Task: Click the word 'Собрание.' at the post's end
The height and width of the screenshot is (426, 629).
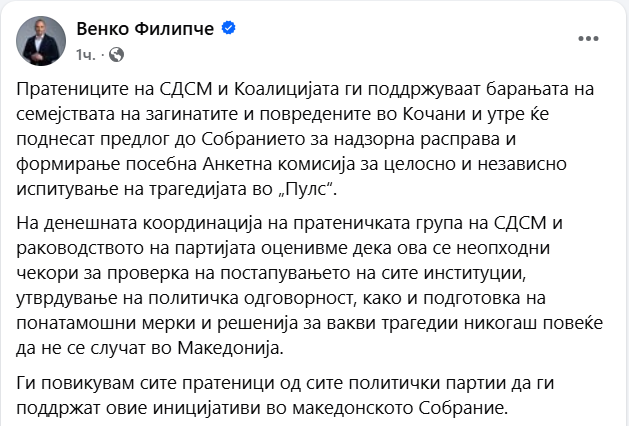Action: coord(472,407)
